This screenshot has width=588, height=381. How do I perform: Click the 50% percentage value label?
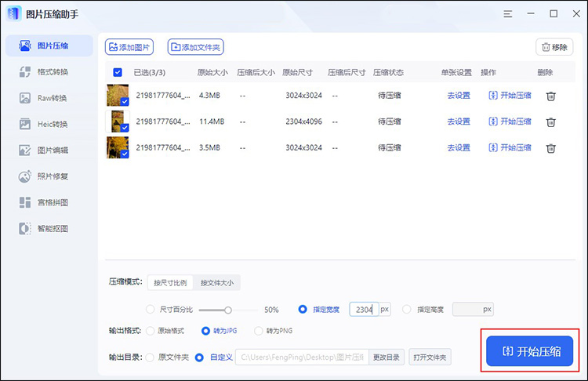coord(271,310)
